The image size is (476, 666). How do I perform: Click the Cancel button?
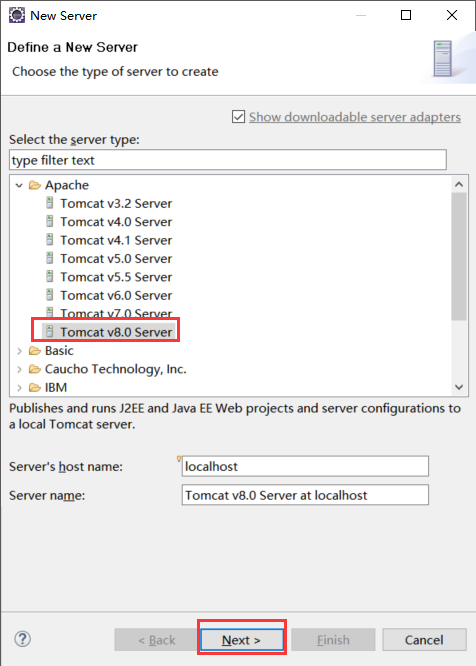pos(424,640)
